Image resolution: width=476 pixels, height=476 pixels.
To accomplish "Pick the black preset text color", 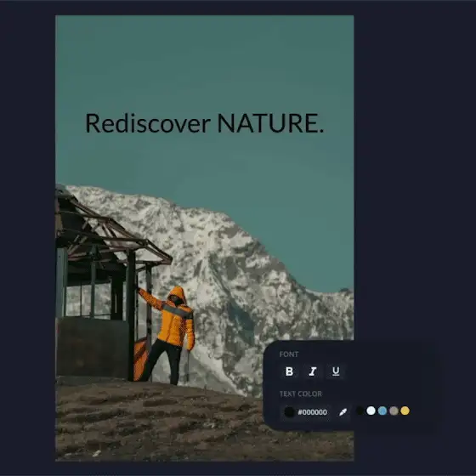I will pyautogui.click(x=360, y=411).
